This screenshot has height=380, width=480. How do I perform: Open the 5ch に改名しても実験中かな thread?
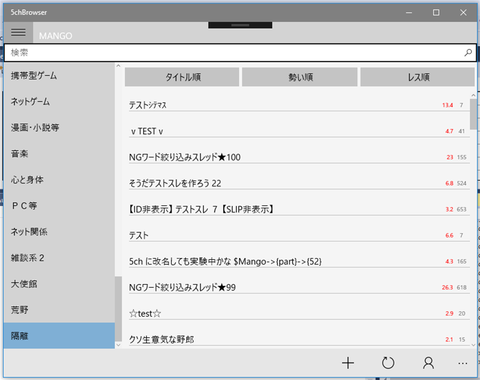pyautogui.click(x=299, y=261)
